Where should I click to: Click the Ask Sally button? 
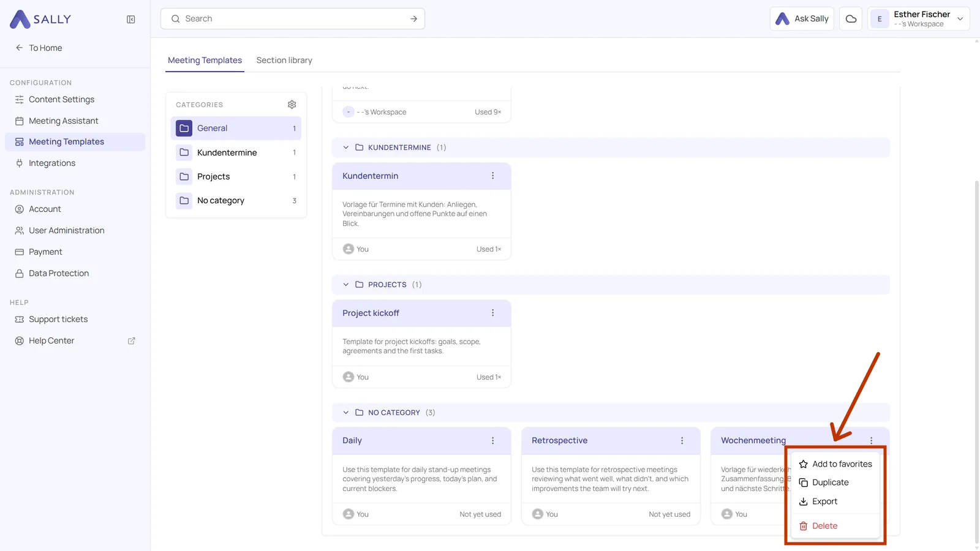click(802, 19)
